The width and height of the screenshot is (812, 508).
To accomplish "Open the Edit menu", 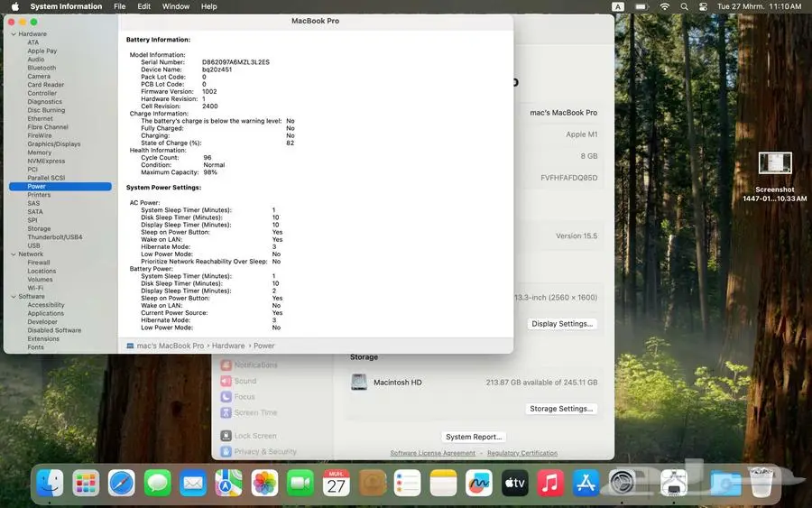I will coord(144,6).
